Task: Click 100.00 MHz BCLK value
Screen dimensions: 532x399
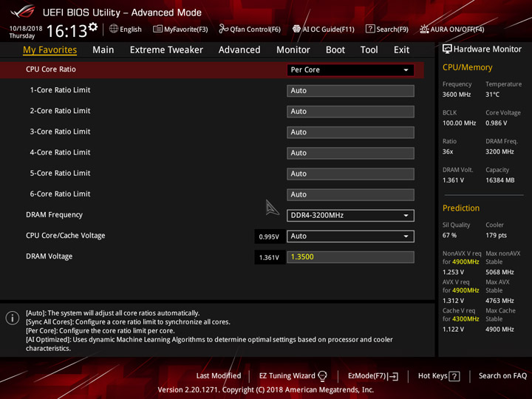Action: coord(459,123)
